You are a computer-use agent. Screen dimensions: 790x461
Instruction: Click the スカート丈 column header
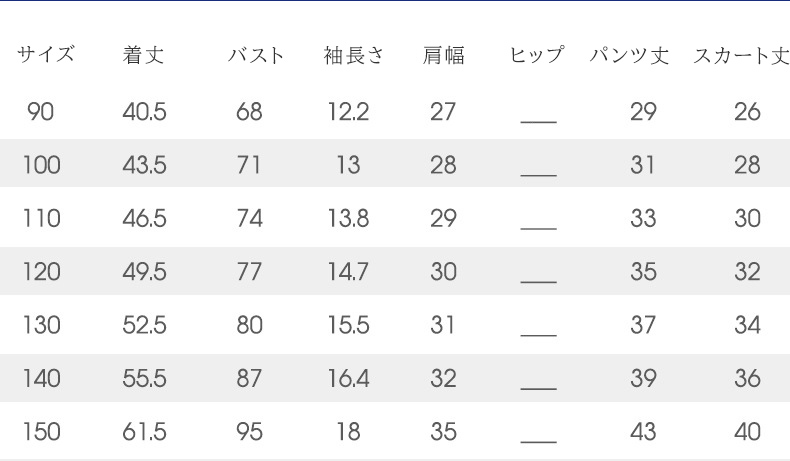point(741,56)
